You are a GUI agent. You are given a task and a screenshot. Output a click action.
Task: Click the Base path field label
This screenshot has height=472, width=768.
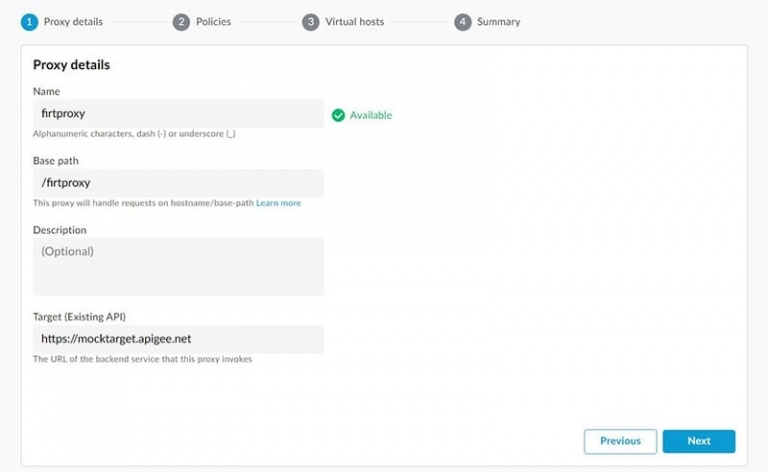point(56,161)
